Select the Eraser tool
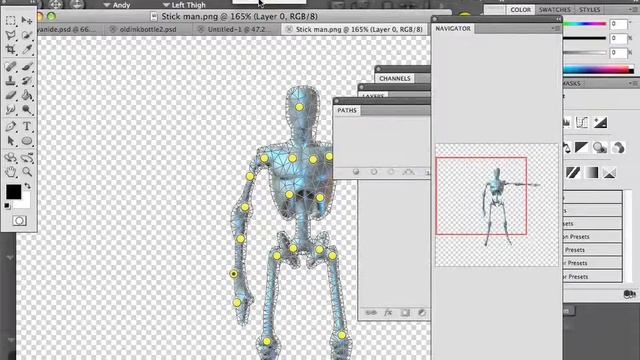 [x=11, y=96]
